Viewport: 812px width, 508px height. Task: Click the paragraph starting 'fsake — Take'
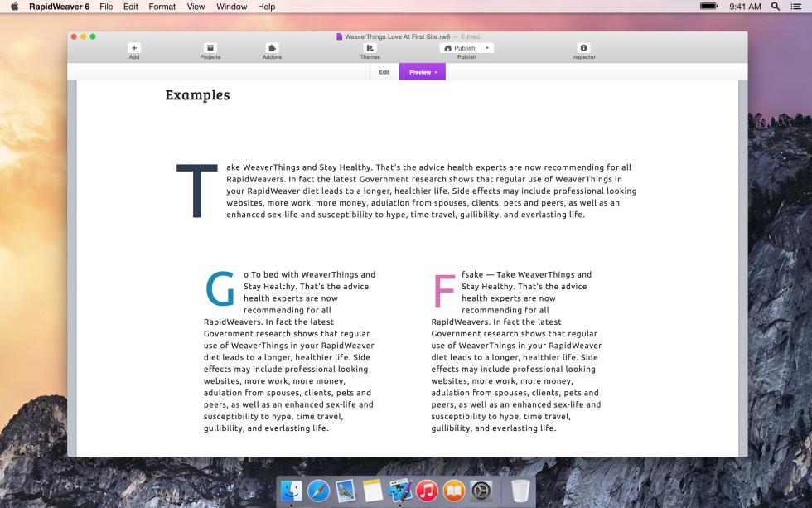516,351
